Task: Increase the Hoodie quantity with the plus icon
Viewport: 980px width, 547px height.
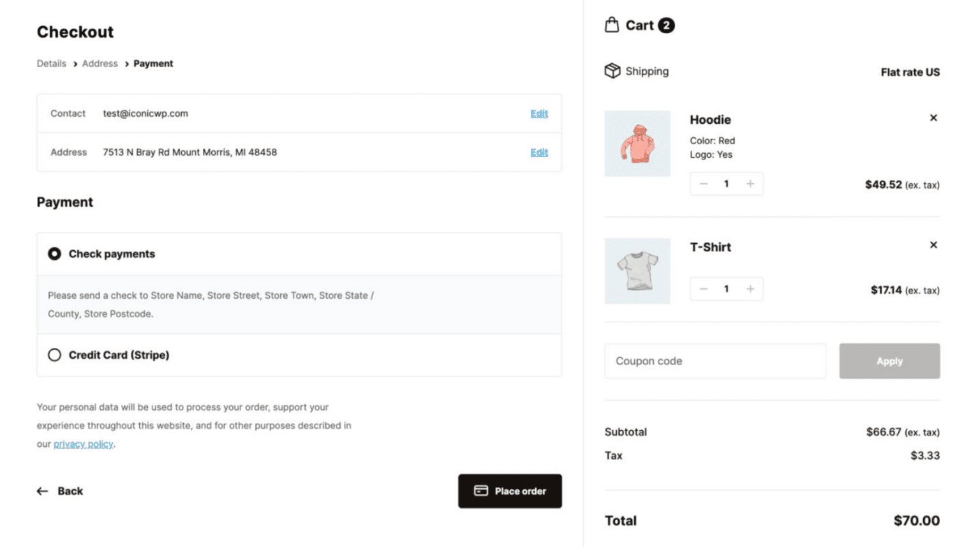Action: [750, 183]
